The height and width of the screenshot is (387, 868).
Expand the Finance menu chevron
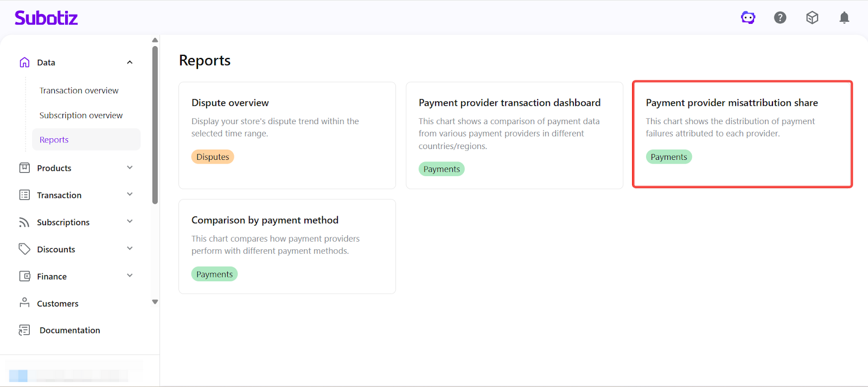click(130, 276)
